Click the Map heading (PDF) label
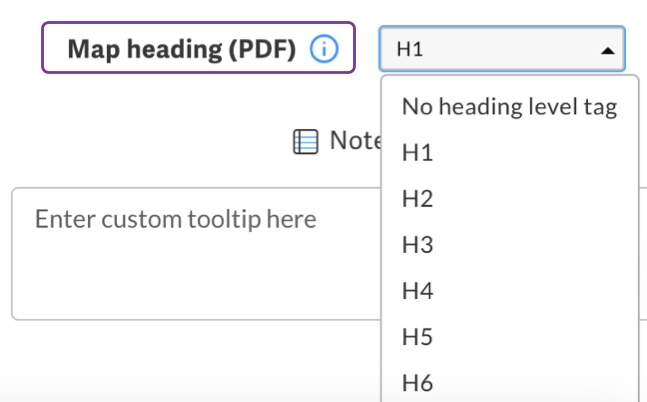The width and height of the screenshot is (647, 402). (x=182, y=49)
